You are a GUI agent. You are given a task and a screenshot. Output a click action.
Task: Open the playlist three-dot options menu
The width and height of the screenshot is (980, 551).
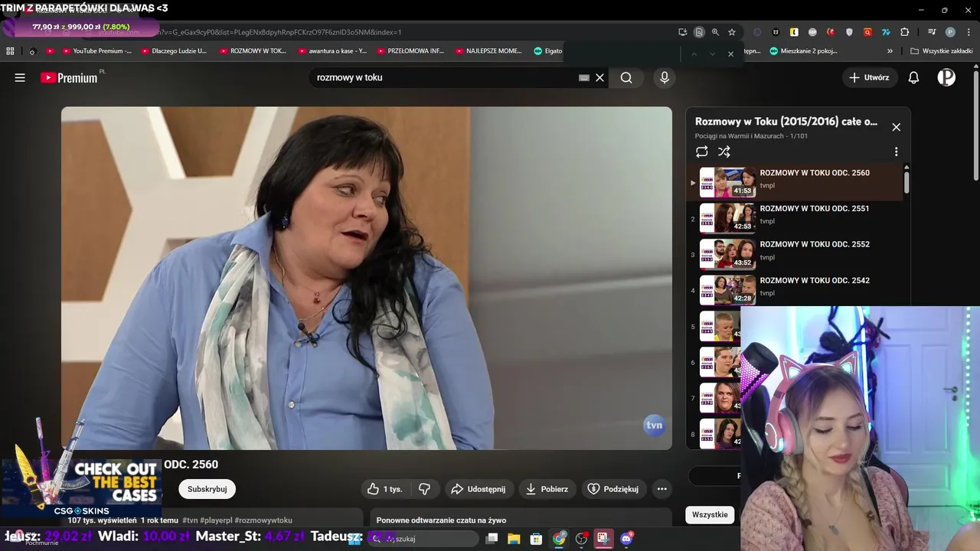click(896, 152)
